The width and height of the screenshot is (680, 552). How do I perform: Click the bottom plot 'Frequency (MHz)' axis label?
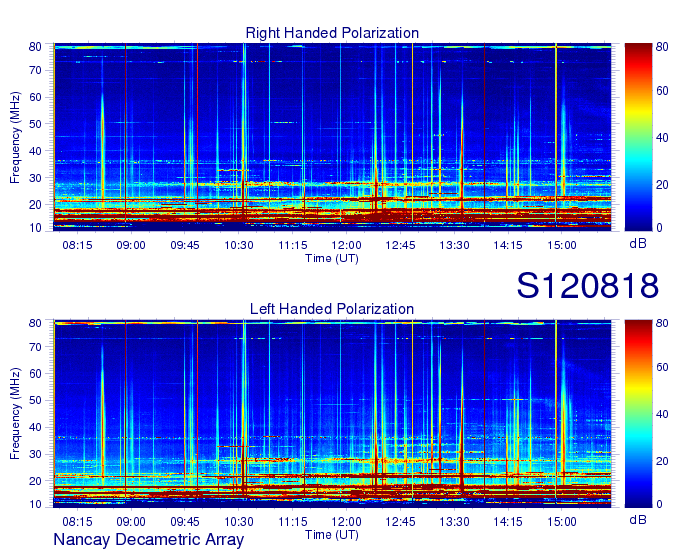click(x=15, y=414)
